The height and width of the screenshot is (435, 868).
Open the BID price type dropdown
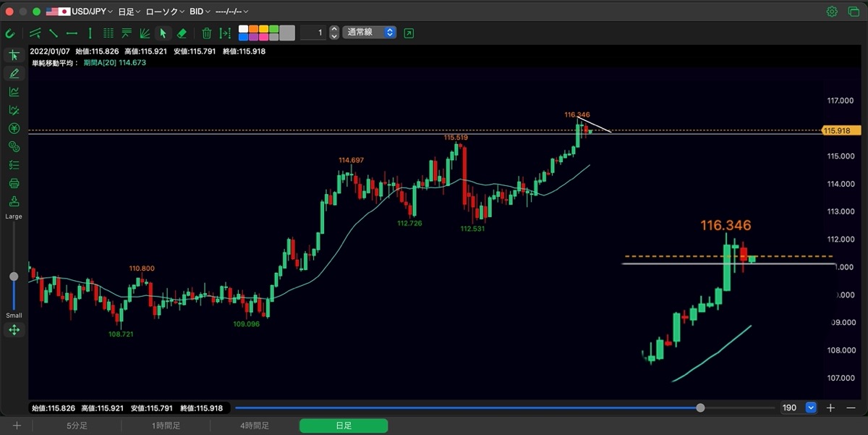[200, 12]
